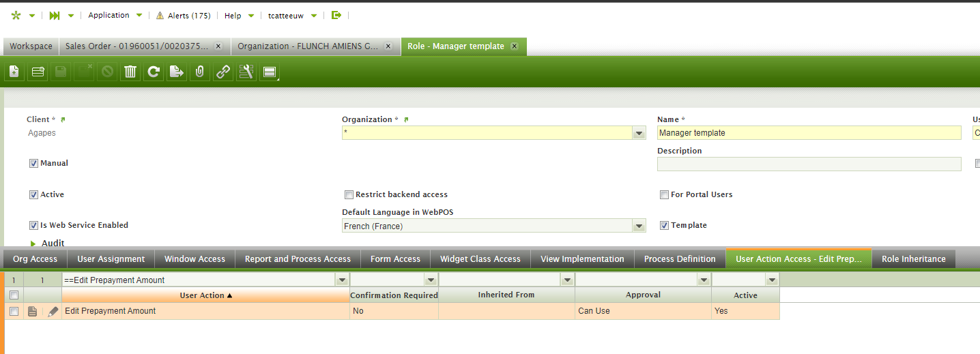Toggle the Manual checkbox

coord(33,164)
